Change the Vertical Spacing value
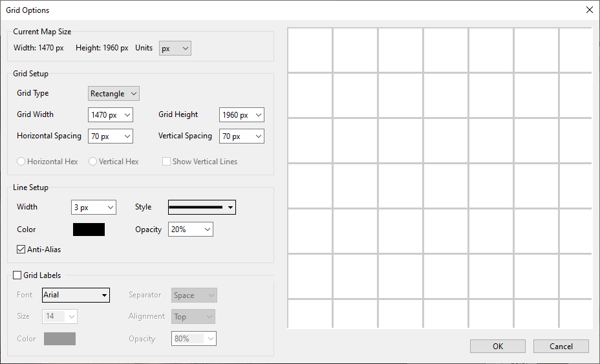The image size is (600, 364). [x=242, y=136]
